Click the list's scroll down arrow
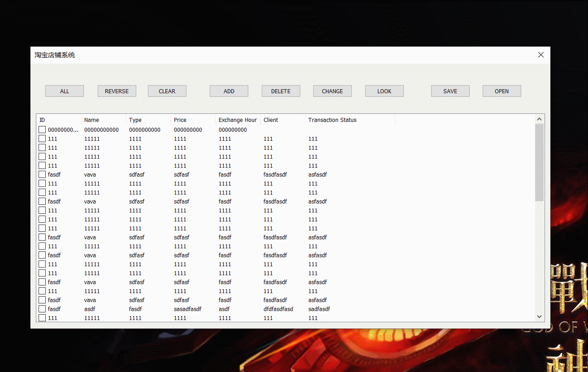Viewport: 588px width, 372px height. click(539, 316)
